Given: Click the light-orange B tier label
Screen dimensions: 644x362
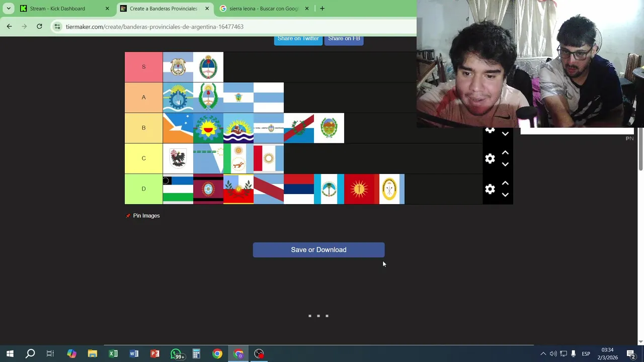Looking at the screenshot, I should tap(143, 128).
